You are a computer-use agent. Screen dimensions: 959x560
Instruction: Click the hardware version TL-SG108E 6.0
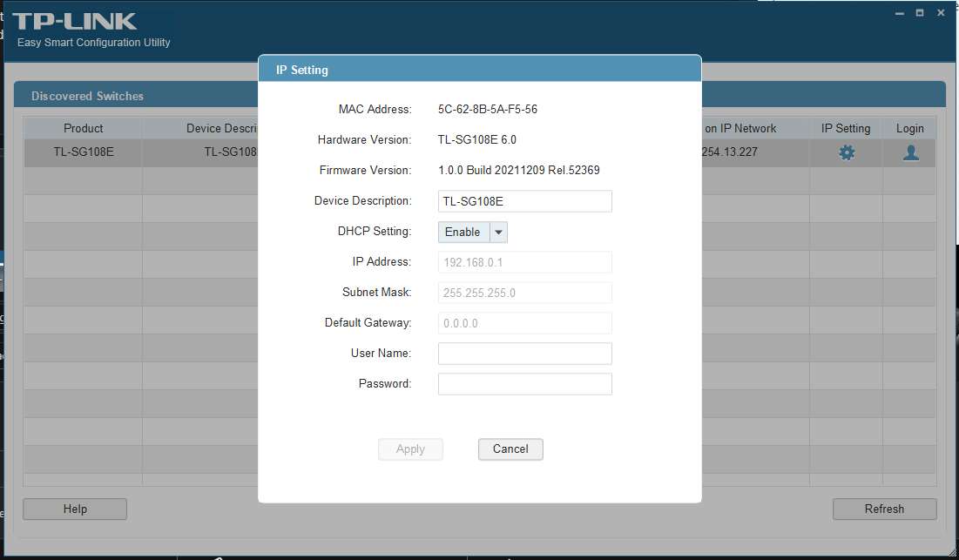[477, 140]
